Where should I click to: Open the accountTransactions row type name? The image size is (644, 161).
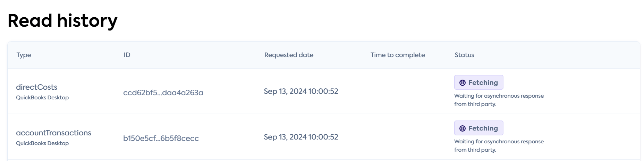pos(53,133)
